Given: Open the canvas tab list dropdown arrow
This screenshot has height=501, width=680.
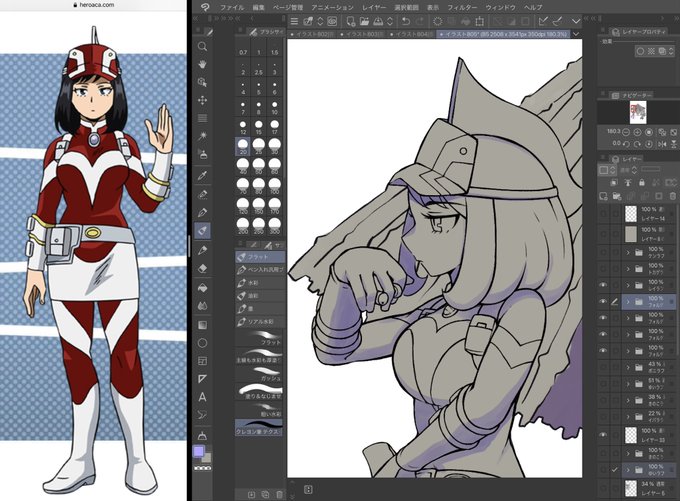Looking at the screenshot, I should click(x=576, y=34).
